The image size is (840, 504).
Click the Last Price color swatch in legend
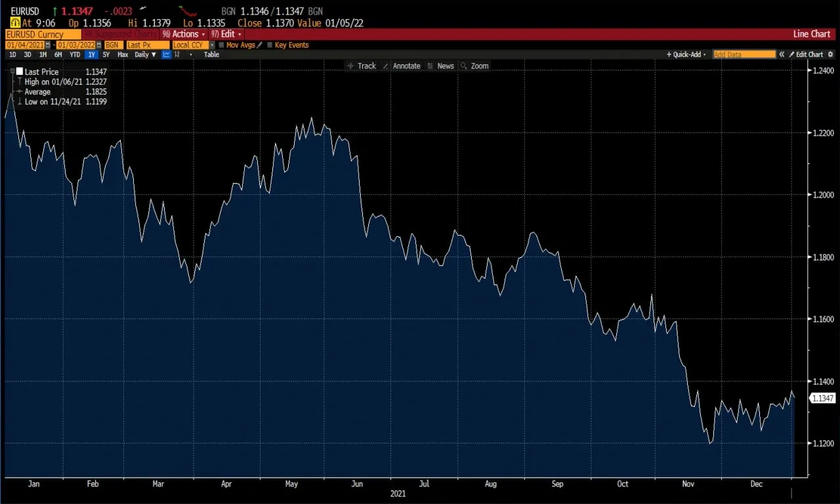pyautogui.click(x=19, y=72)
